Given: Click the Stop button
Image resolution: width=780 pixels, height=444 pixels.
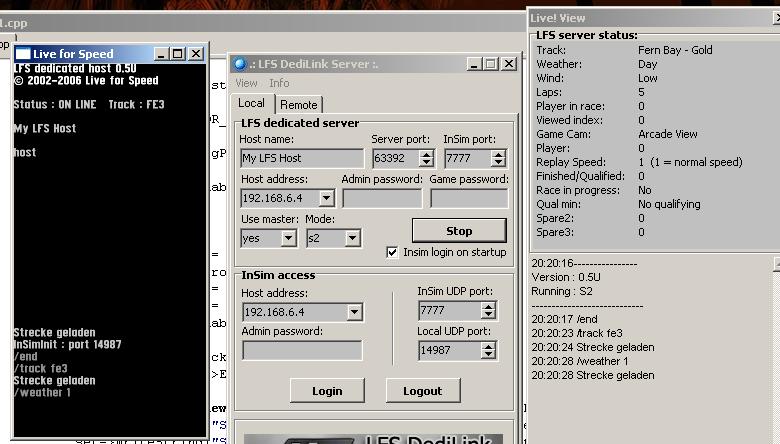Looking at the screenshot, I should pyautogui.click(x=459, y=231).
